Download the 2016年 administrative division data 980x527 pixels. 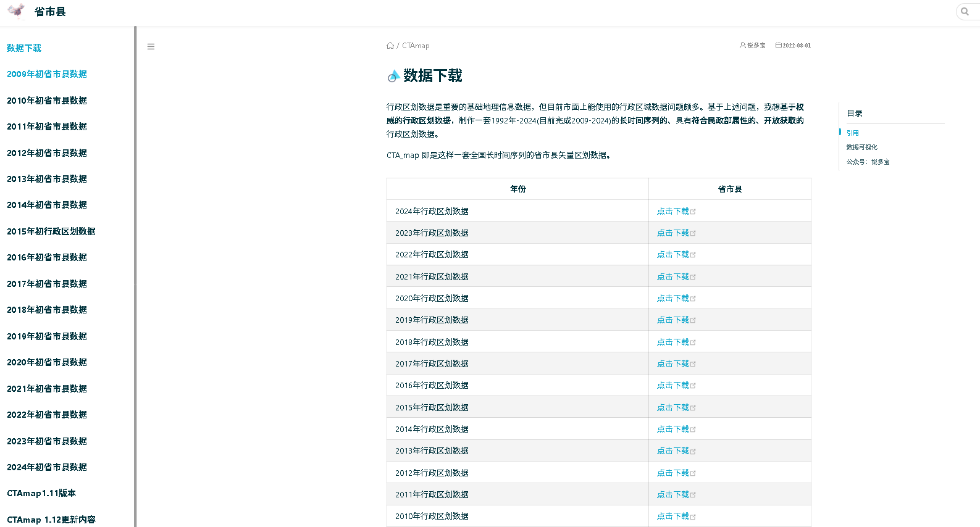[x=672, y=385]
